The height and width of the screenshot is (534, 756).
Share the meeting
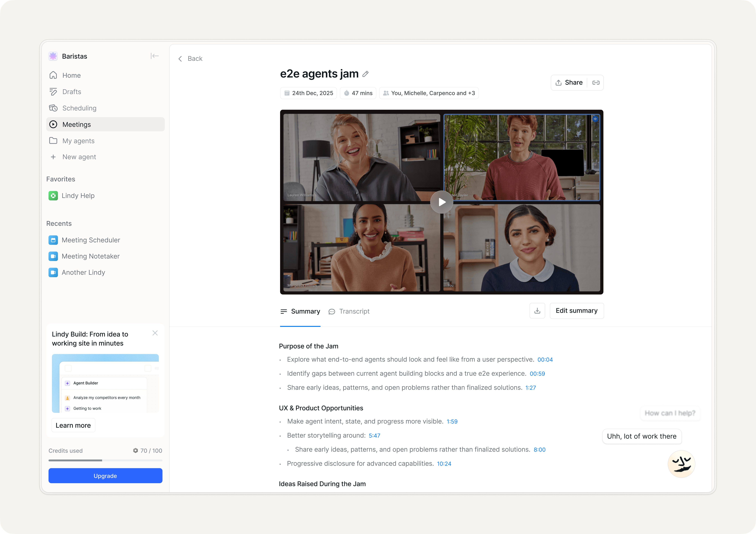(x=569, y=83)
